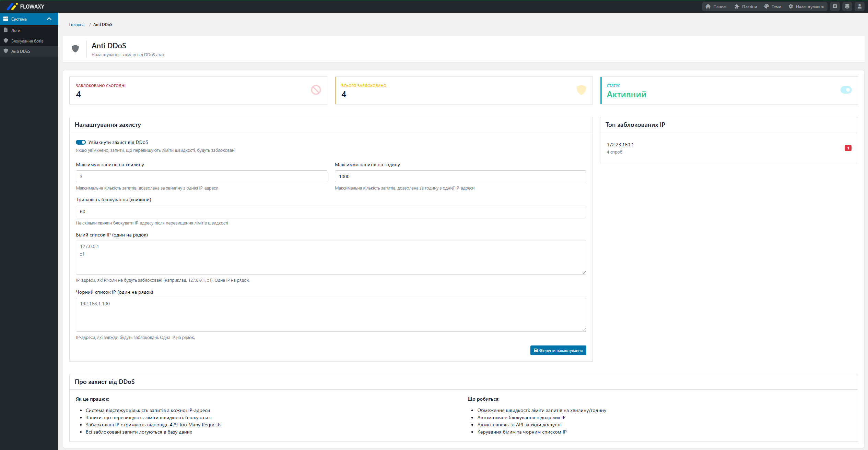Click the yellow shield total-blocked icon

point(581,90)
